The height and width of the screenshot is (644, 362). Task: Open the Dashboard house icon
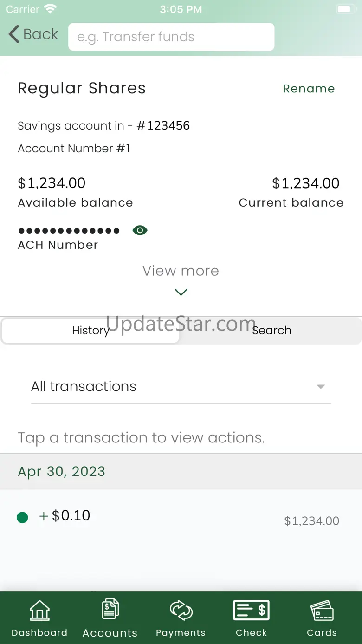[39, 610]
